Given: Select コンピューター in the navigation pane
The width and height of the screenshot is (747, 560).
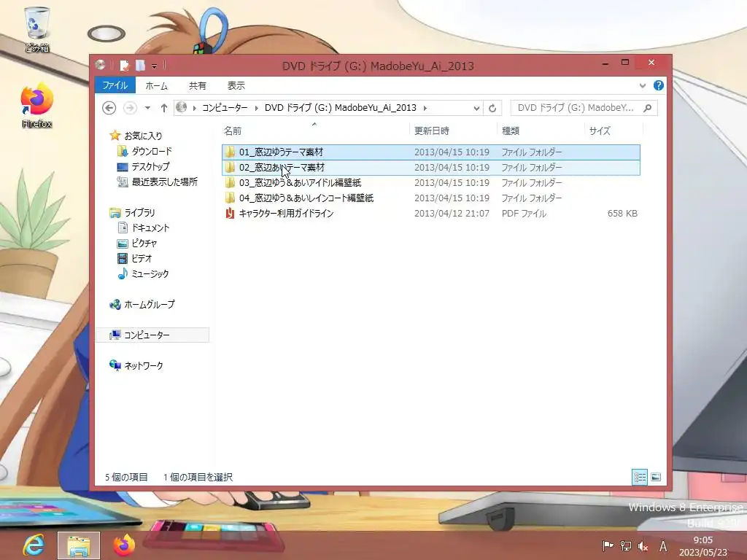Looking at the screenshot, I should [152, 335].
